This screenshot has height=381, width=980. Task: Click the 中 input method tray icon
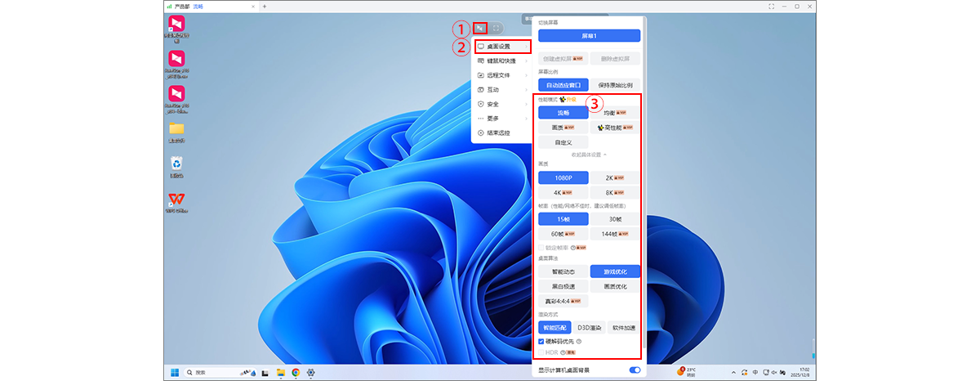[x=755, y=372]
